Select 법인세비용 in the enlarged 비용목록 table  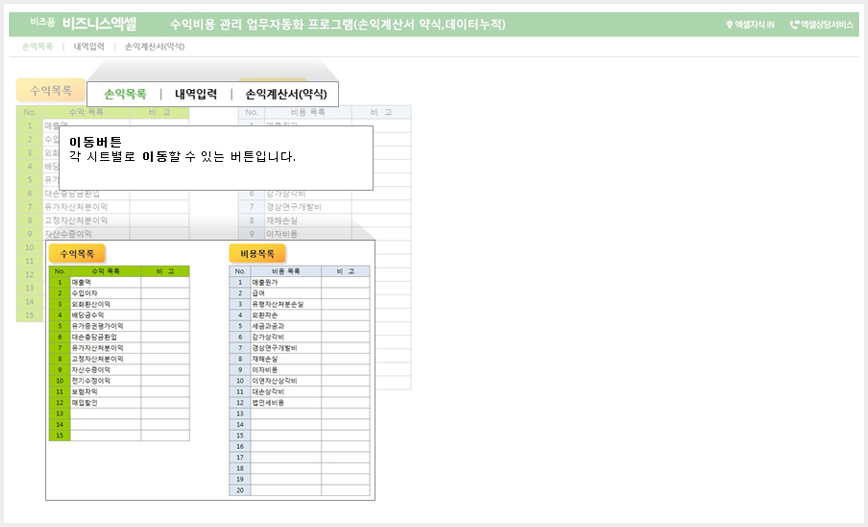pyautogui.click(x=286, y=402)
